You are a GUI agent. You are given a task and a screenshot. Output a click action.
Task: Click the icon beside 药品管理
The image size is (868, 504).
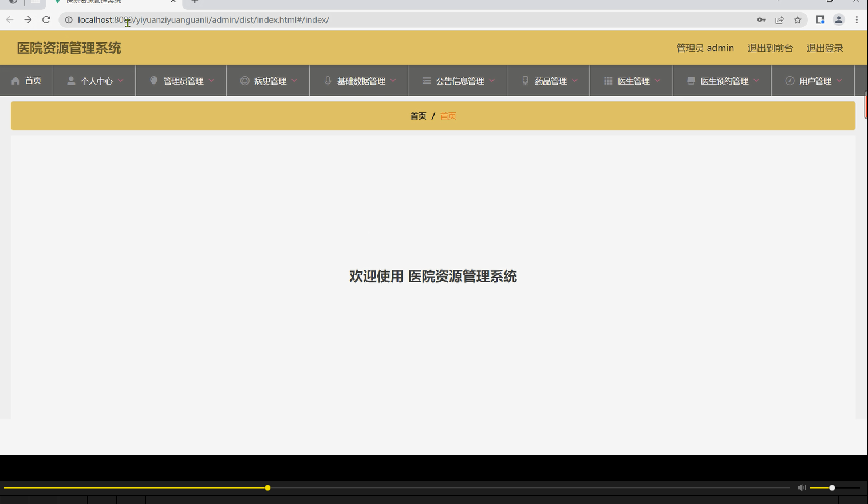tap(525, 81)
